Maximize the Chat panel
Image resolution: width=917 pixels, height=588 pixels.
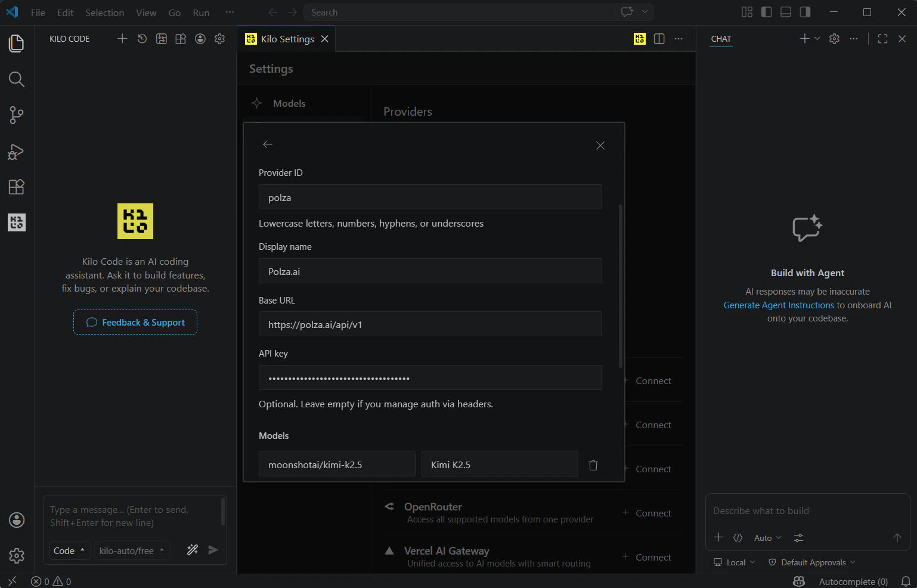point(883,39)
